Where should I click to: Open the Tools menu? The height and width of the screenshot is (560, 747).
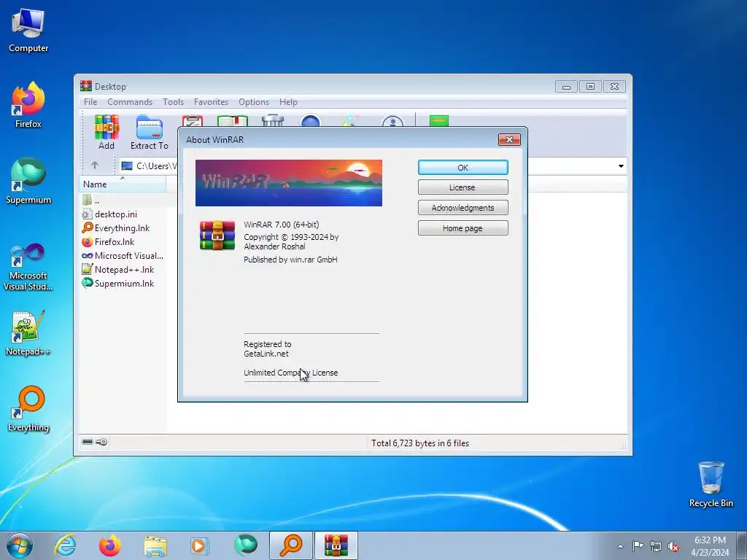173,102
